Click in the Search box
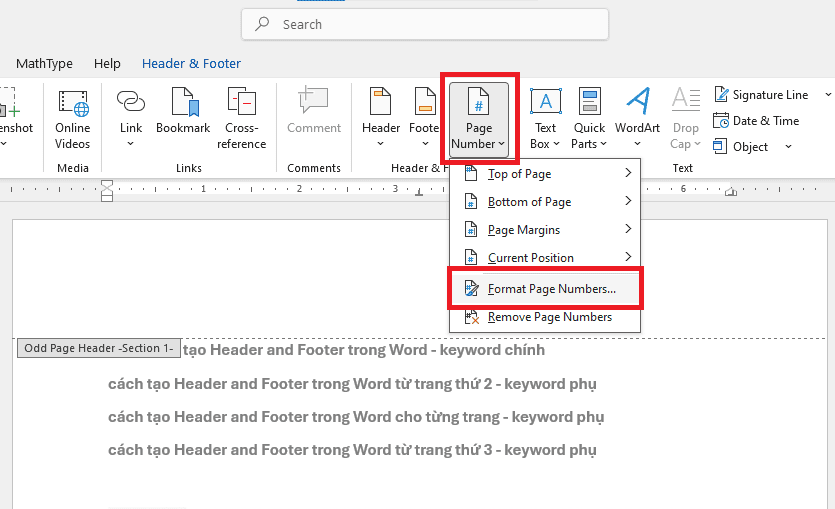 (x=424, y=24)
